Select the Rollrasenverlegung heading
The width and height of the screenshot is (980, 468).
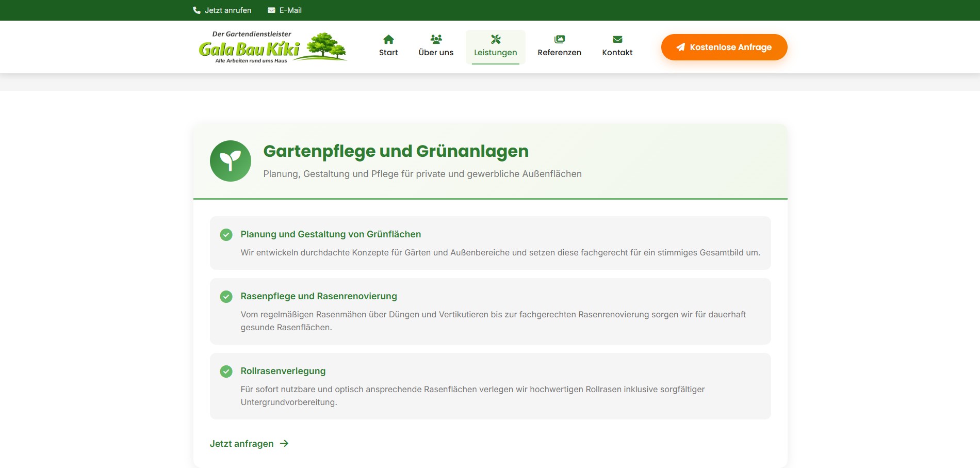283,371
